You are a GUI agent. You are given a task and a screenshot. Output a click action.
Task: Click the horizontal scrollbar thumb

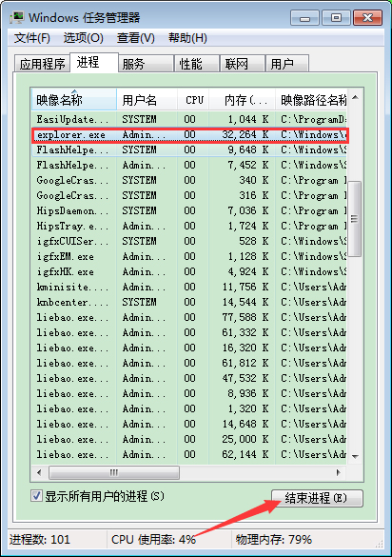[114, 472]
